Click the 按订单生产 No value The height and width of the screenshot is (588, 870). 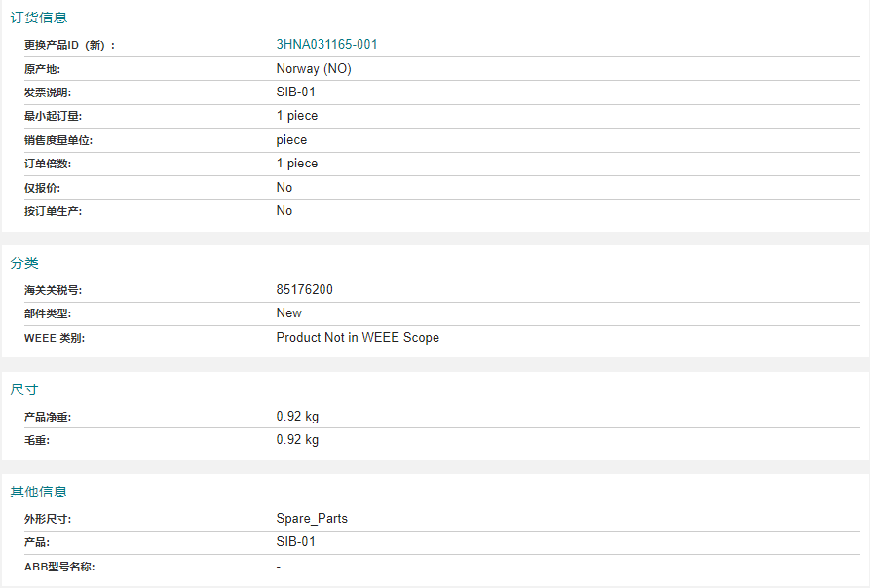tap(284, 210)
